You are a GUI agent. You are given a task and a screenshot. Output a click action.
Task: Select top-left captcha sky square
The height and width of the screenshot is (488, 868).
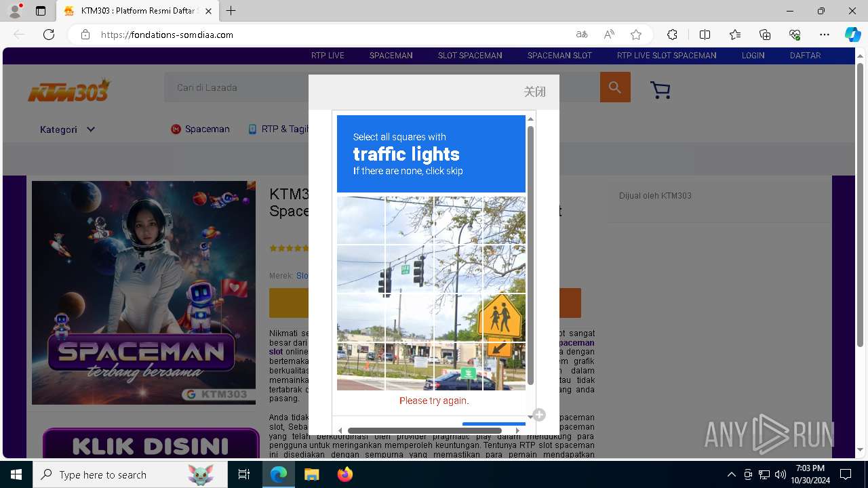(361, 220)
